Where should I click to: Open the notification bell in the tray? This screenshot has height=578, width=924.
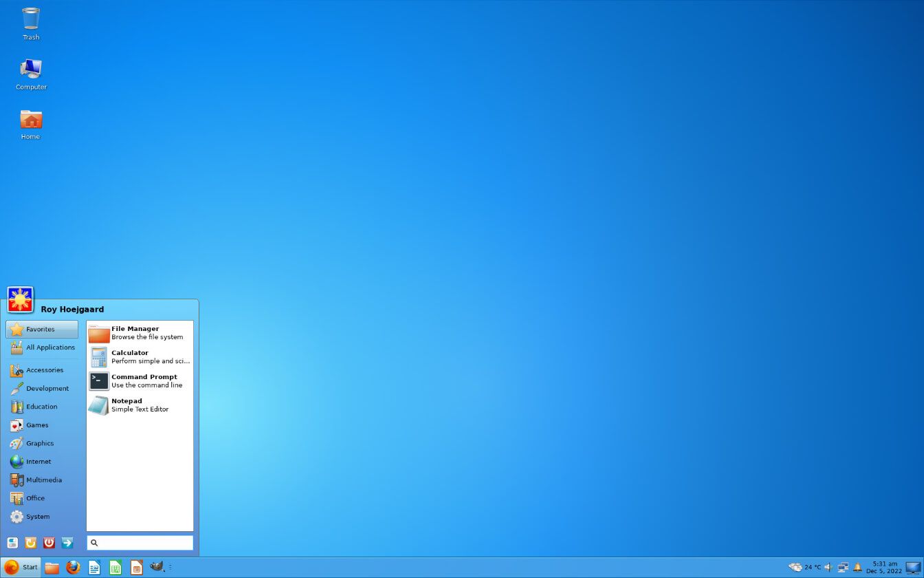pos(857,567)
